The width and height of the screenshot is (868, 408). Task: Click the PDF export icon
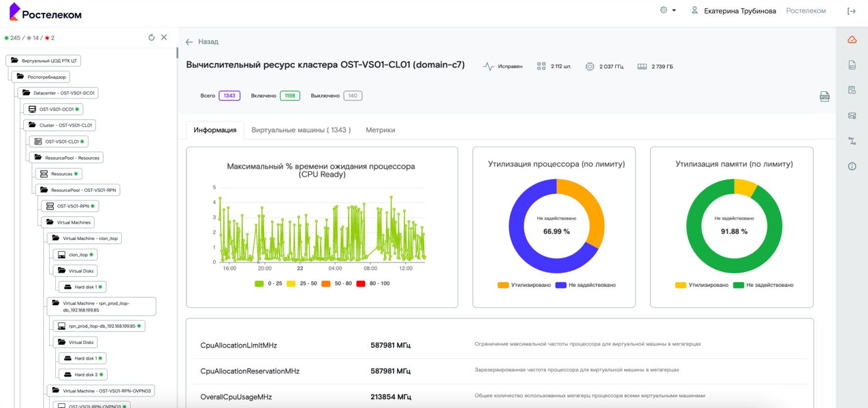(824, 97)
